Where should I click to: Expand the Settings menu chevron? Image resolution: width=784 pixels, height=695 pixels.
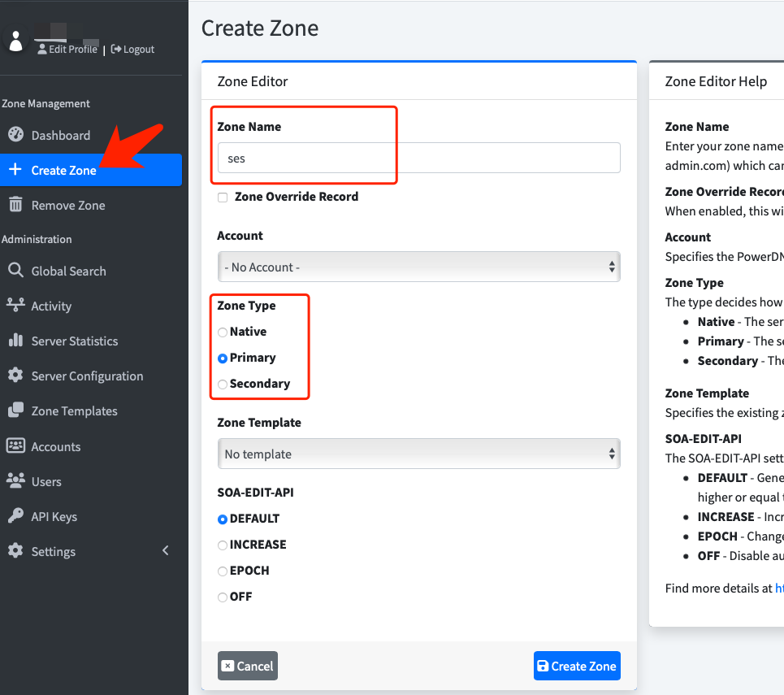[166, 551]
